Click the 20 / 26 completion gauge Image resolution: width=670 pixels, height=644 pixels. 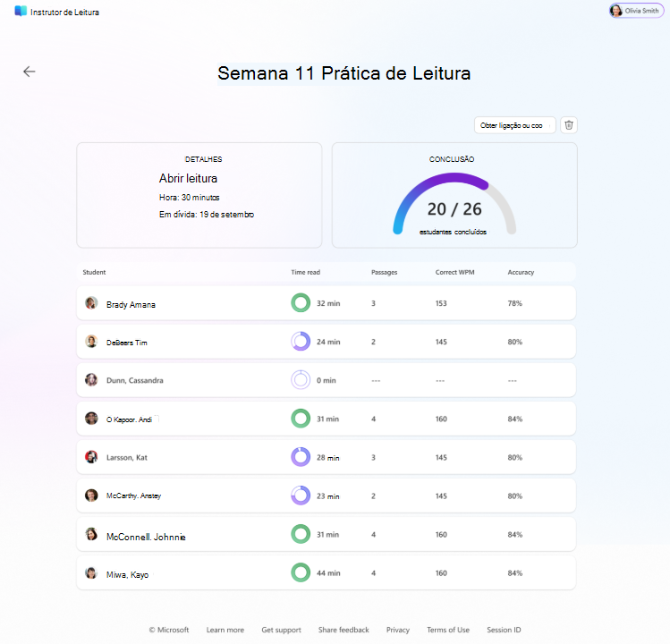pyautogui.click(x=454, y=204)
